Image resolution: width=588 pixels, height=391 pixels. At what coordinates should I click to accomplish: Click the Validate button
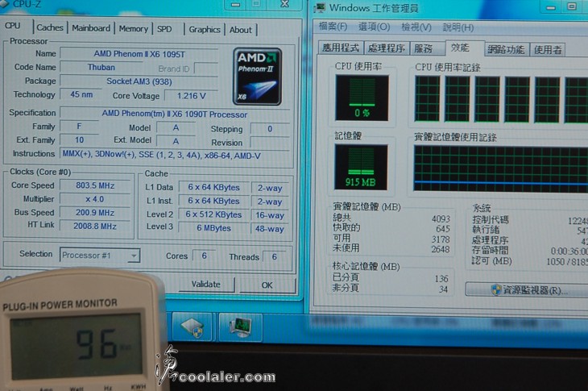206,284
